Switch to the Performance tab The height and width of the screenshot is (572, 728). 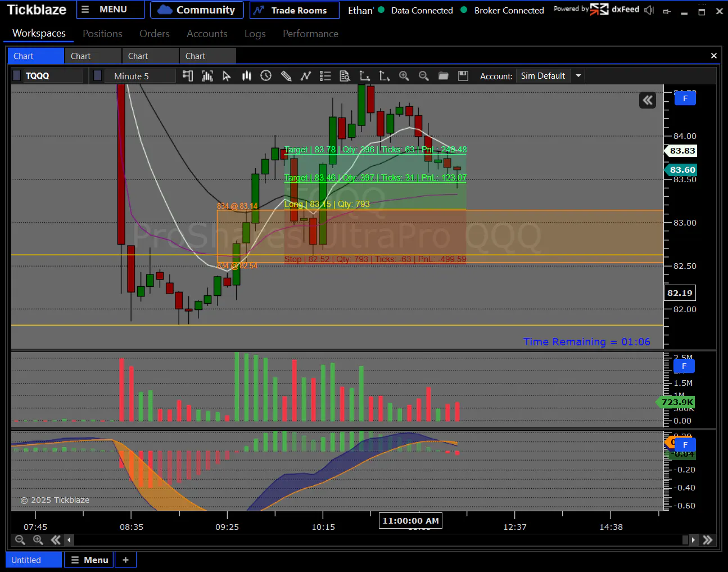(x=310, y=34)
